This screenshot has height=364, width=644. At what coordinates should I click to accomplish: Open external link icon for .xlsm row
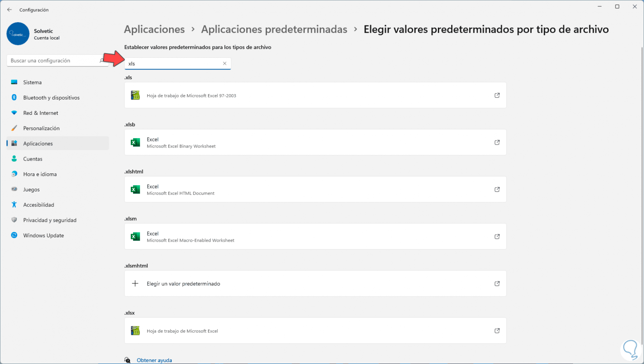[497, 237]
